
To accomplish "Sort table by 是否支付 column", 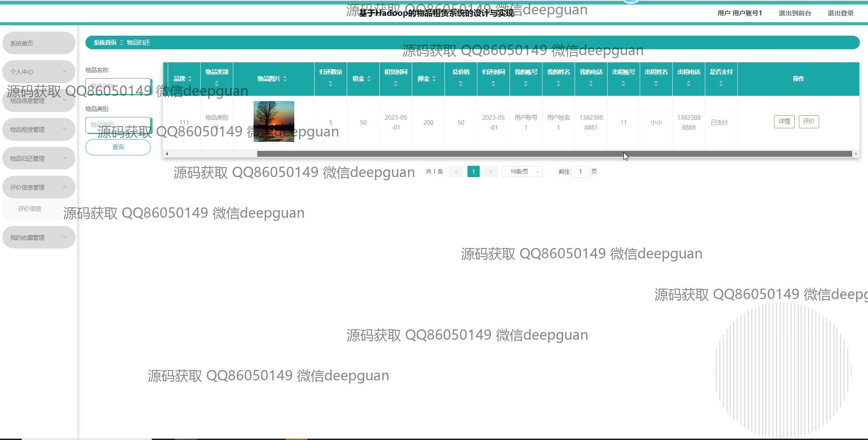I will 721,84.
